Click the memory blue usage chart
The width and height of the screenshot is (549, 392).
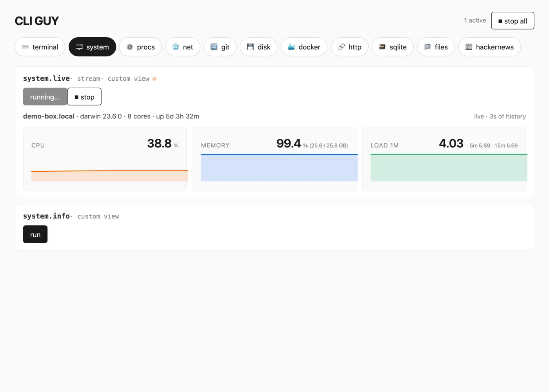point(279,168)
